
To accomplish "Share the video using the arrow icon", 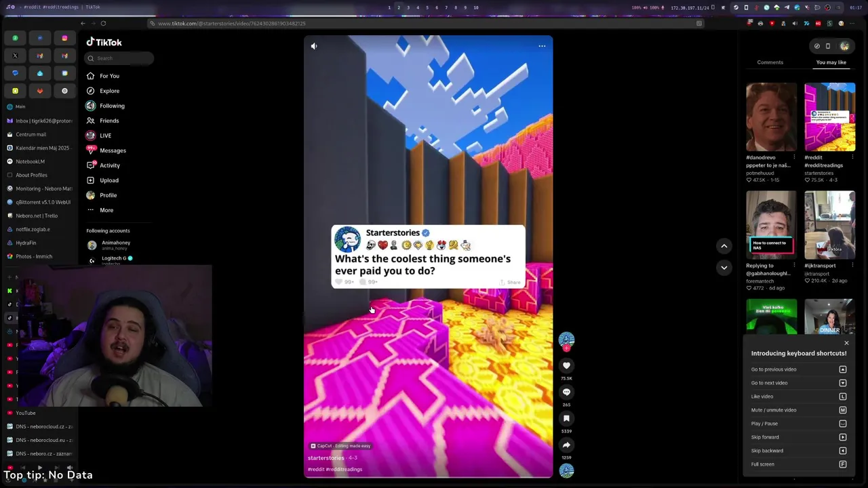I will [x=566, y=445].
